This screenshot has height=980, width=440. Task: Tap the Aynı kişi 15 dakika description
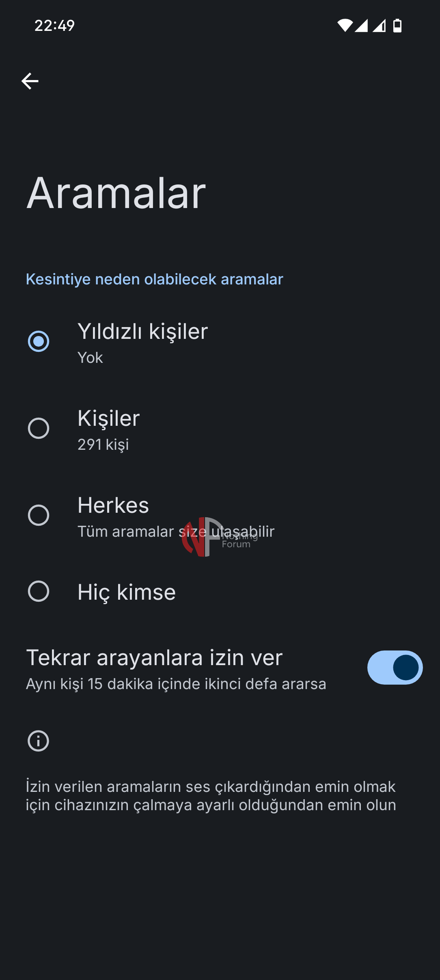176,684
